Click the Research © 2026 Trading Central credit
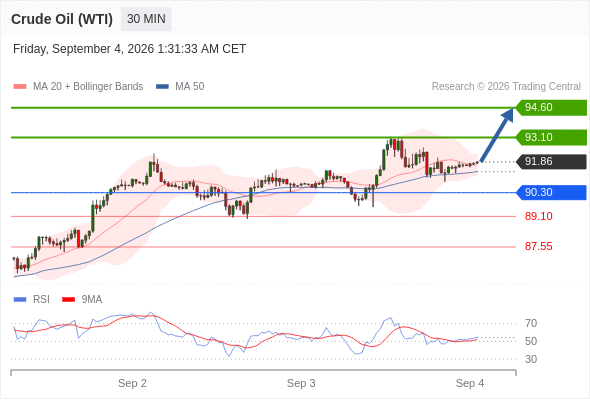 click(506, 87)
